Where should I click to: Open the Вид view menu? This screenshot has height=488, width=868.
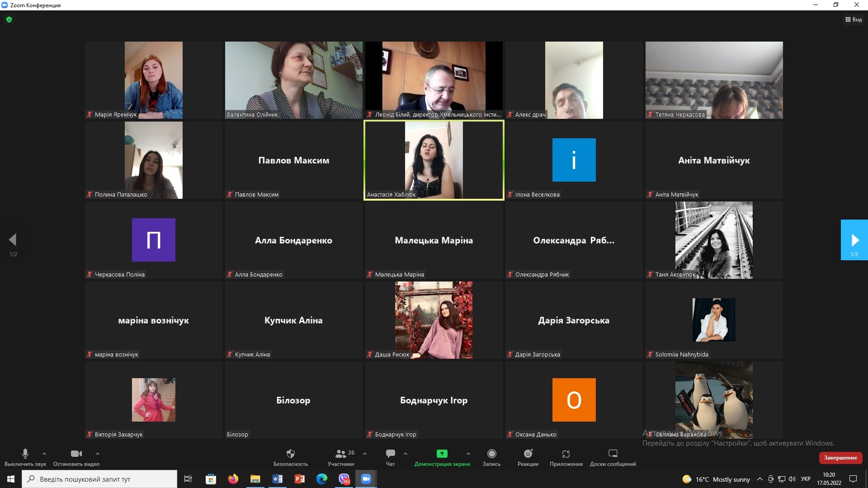[x=854, y=19]
